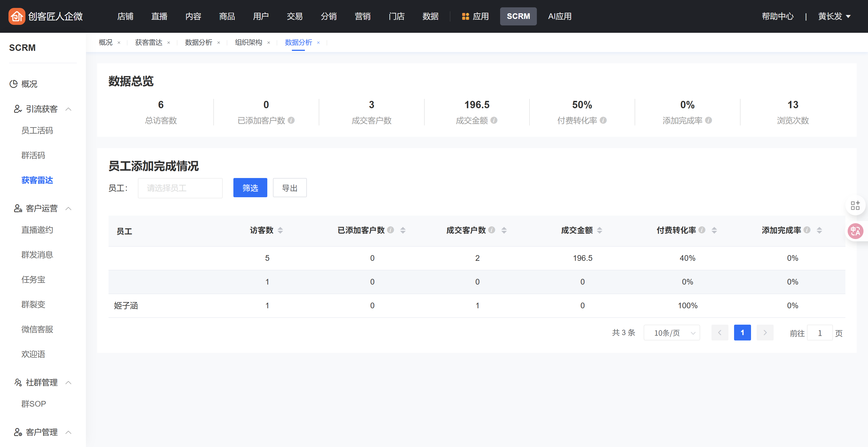Collapse the 引流获客 sidebar group
868x447 pixels.
tap(68, 109)
